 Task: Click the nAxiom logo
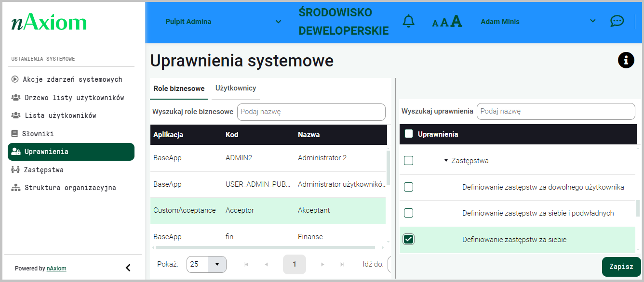(x=49, y=22)
